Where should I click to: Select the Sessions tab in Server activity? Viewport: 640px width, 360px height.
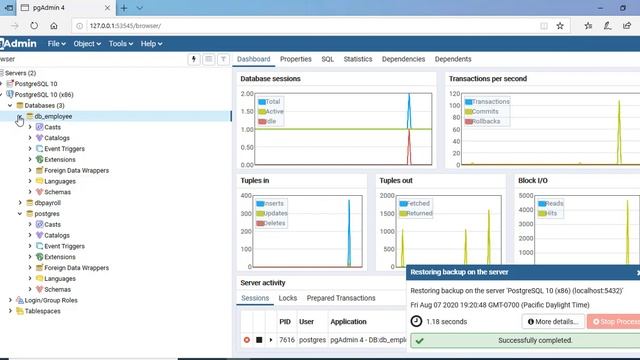[255, 298]
